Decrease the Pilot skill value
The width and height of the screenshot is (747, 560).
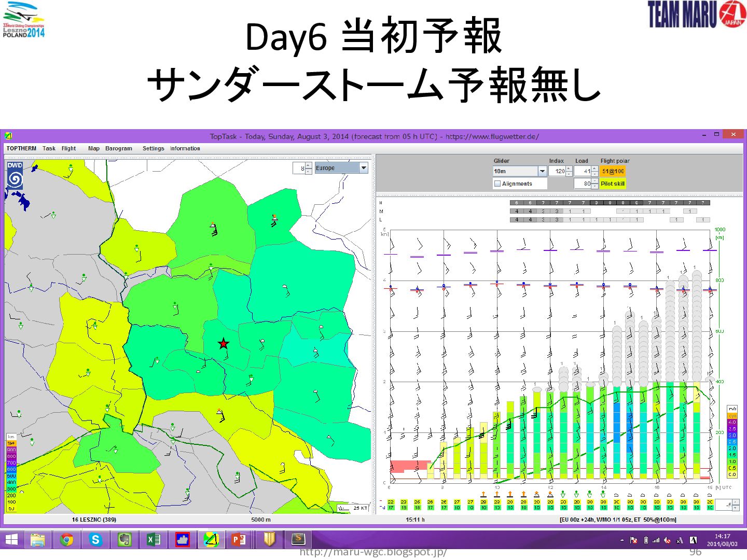[594, 186]
